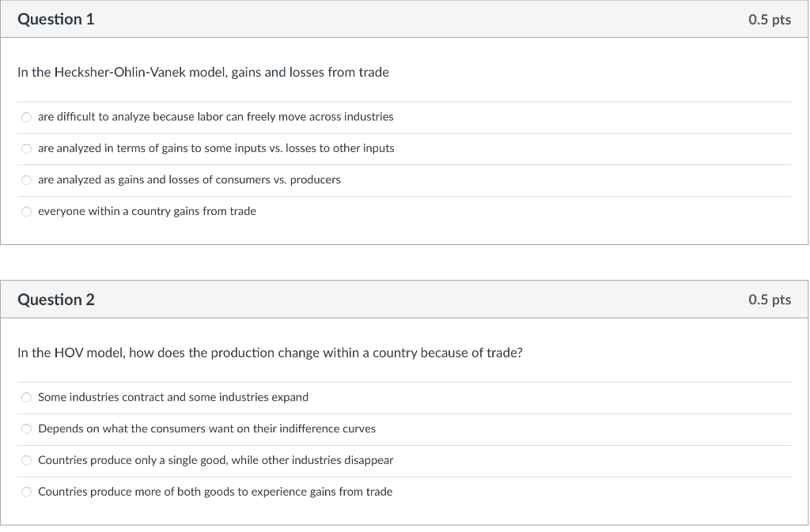Click answer text 'Depends on what the consumers want'
Viewport: 810px width, 532px height.
click(x=206, y=428)
